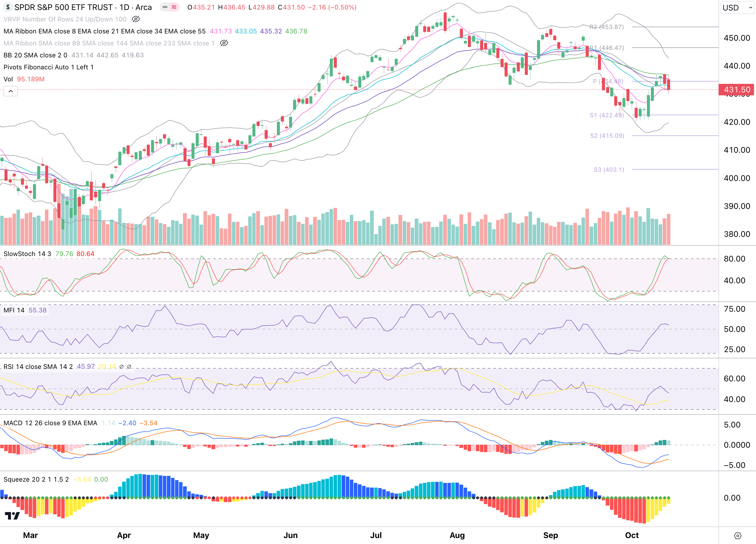Image resolution: width=756 pixels, height=544 pixels.
Task: Select the Pivots Fibonacci Auto legend
Action: 48,67
